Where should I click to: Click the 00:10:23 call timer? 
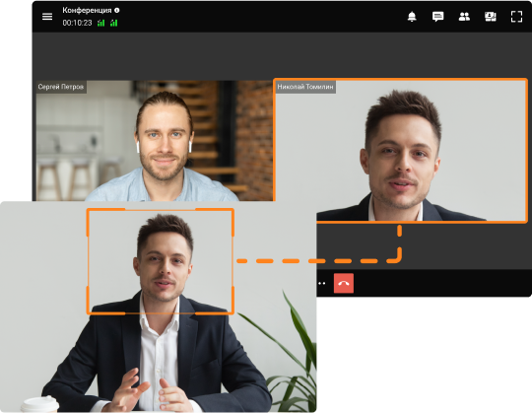77,23
